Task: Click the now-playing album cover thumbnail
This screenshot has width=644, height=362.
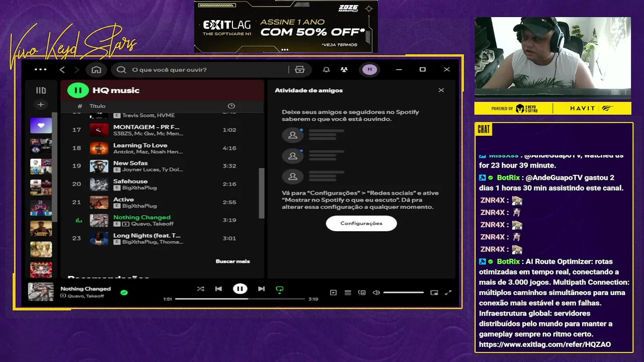Action: tap(41, 292)
